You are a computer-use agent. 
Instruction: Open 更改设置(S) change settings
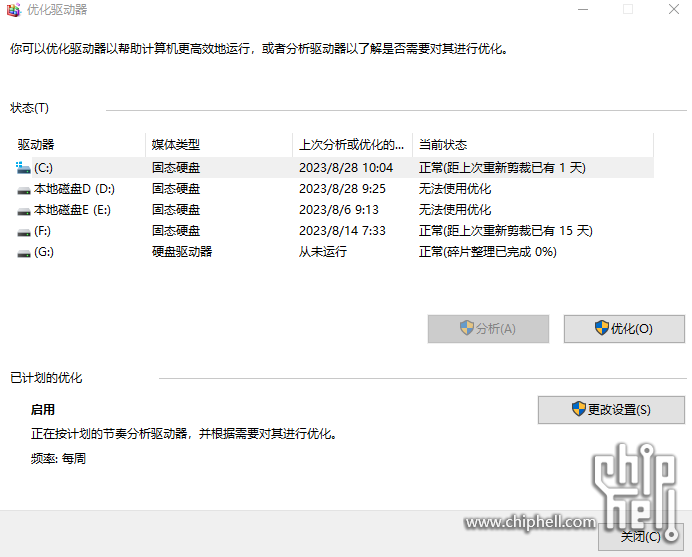(611, 410)
